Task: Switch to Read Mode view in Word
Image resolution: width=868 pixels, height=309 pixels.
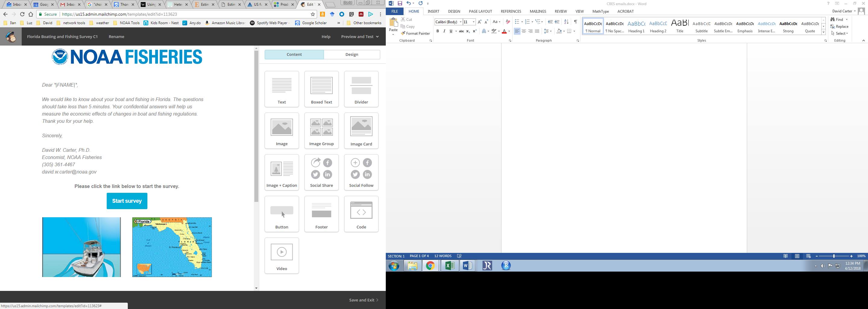Action: [x=786, y=256]
